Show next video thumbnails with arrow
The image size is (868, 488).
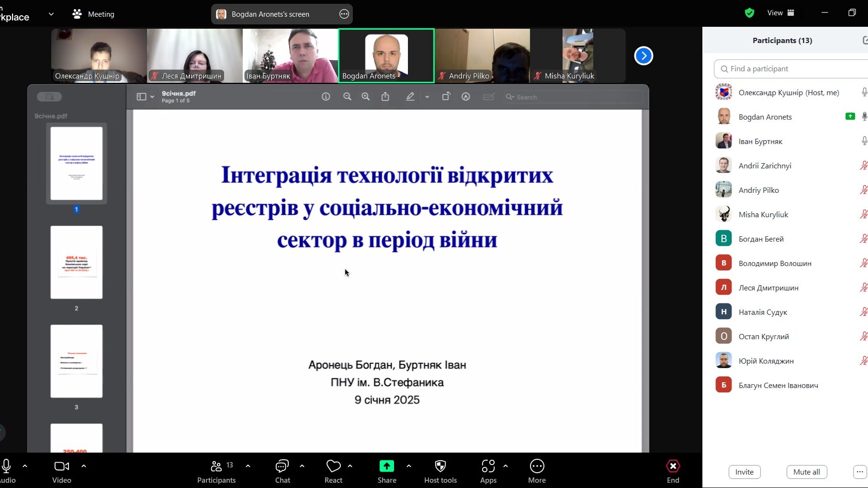coord(643,56)
